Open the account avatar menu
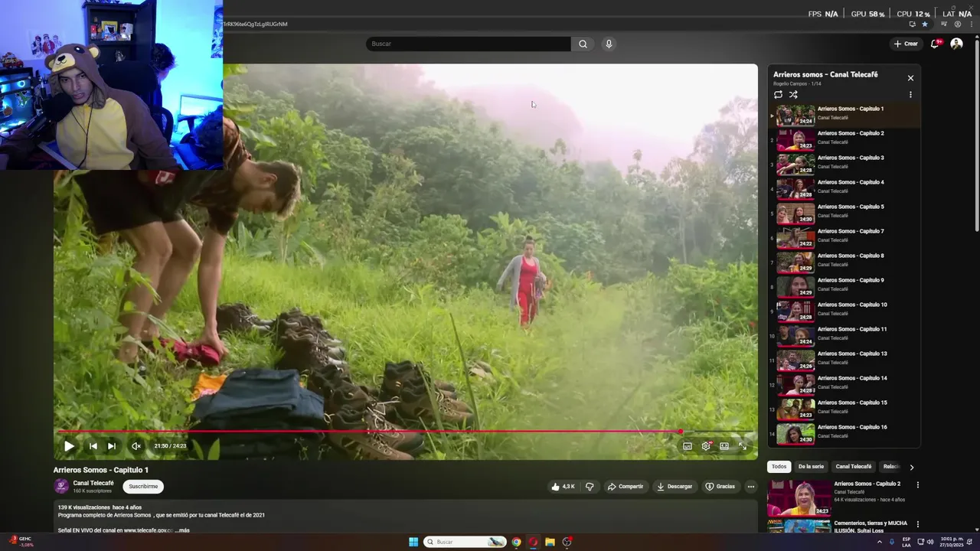This screenshot has width=980, height=551. click(956, 44)
